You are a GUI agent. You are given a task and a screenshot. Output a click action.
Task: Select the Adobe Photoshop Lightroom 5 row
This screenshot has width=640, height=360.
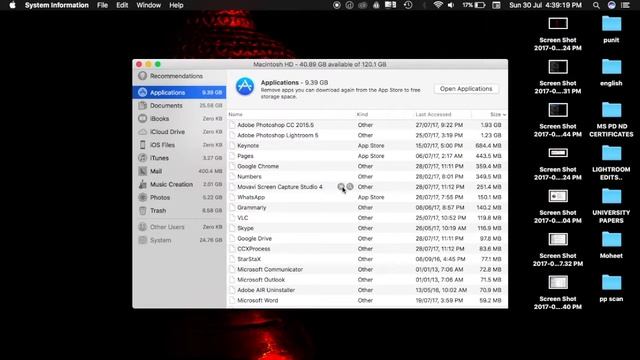[x=367, y=135]
